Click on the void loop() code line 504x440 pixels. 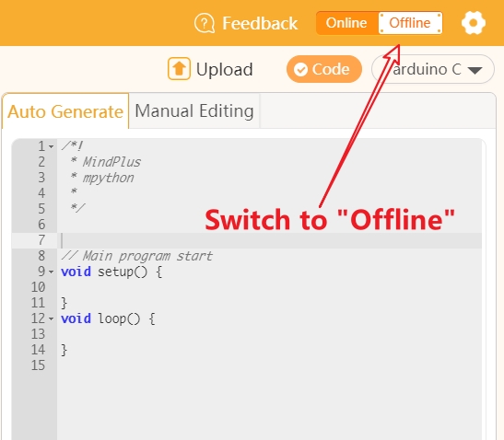click(108, 318)
